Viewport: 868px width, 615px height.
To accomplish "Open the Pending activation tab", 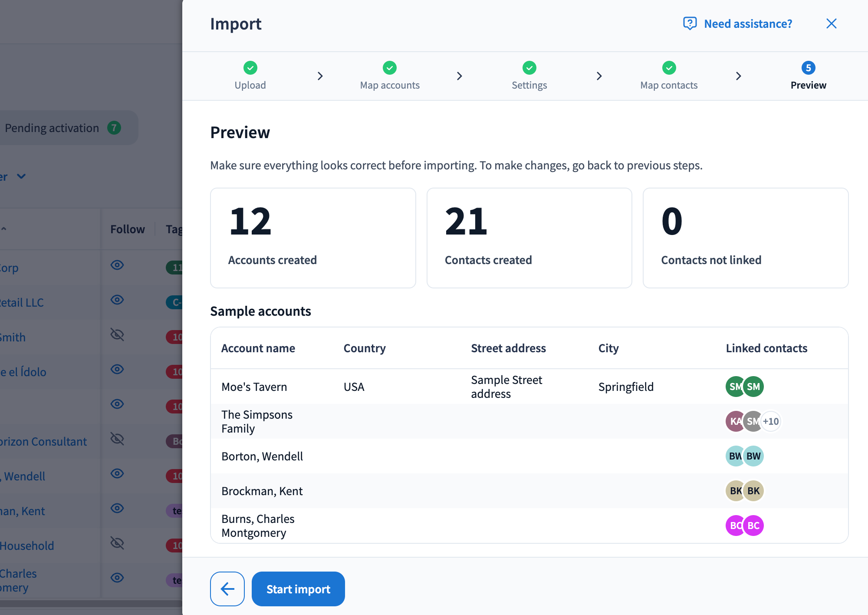I will [63, 128].
